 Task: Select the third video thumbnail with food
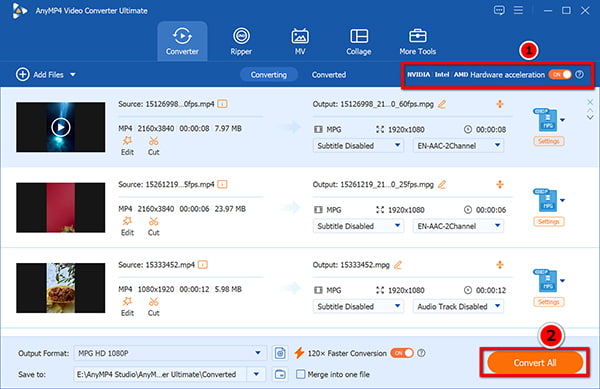pyautogui.click(x=61, y=288)
